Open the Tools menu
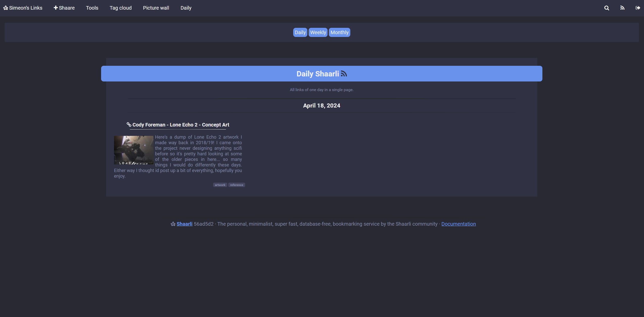Image resolution: width=644 pixels, height=317 pixels. click(92, 8)
